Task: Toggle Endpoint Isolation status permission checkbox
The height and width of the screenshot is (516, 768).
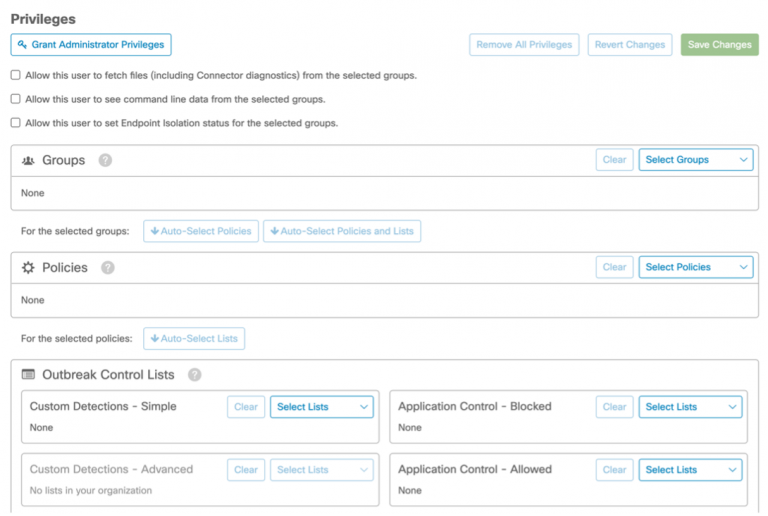Action: click(x=15, y=123)
